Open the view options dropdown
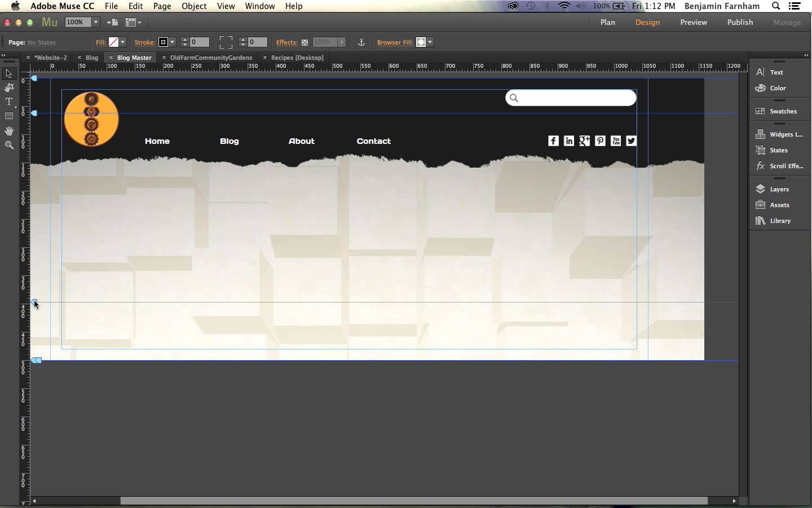The width and height of the screenshot is (812, 508). pyautogui.click(x=134, y=23)
